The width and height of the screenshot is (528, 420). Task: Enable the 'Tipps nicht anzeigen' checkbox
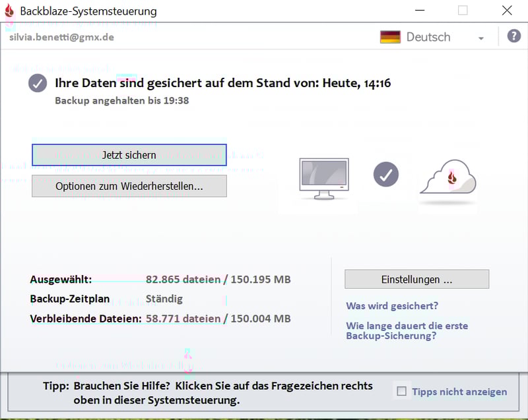[401, 391]
